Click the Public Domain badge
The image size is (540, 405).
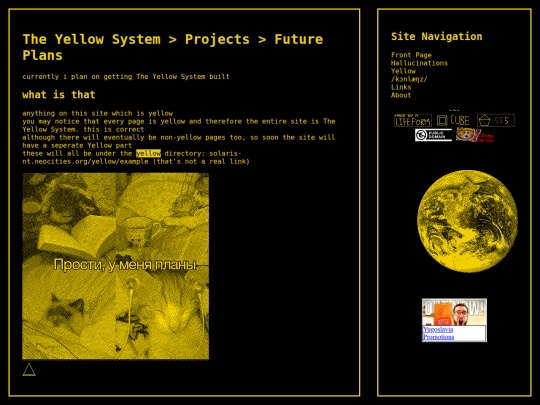[x=433, y=135]
